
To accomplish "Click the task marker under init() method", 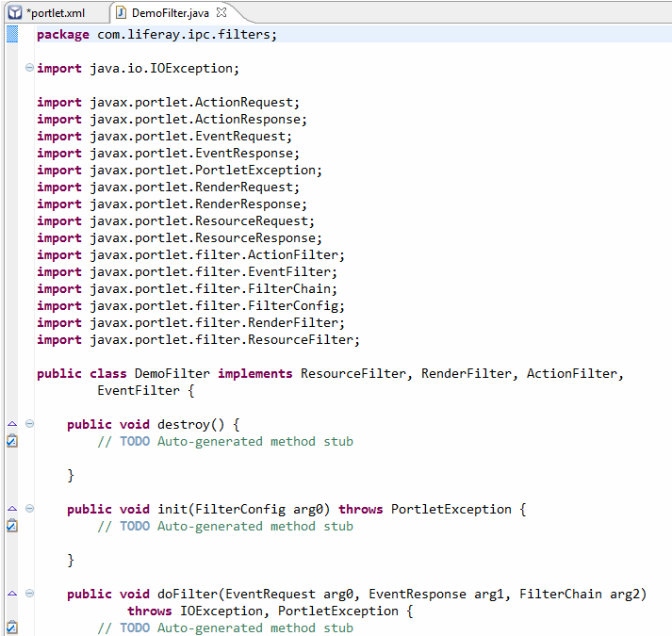I will click(11, 526).
